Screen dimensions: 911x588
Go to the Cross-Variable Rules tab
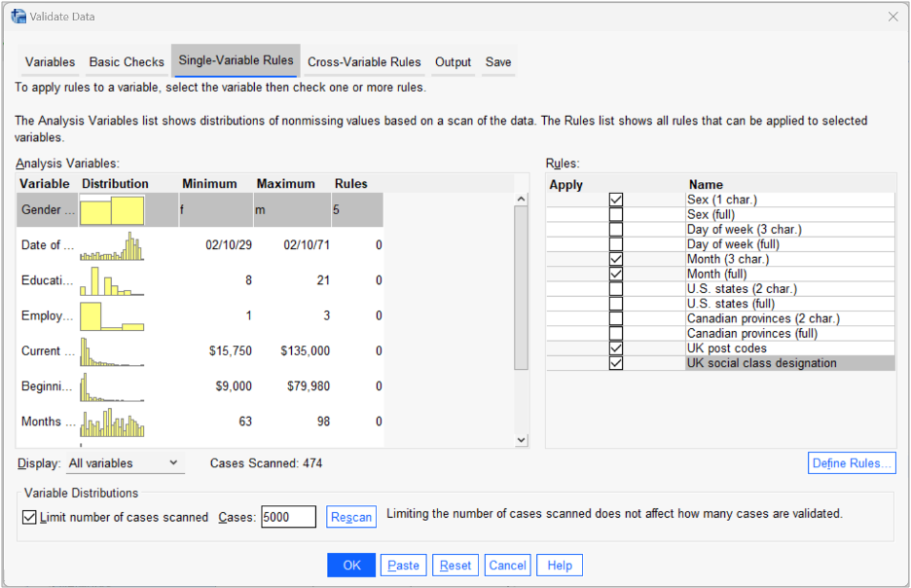[x=364, y=61]
